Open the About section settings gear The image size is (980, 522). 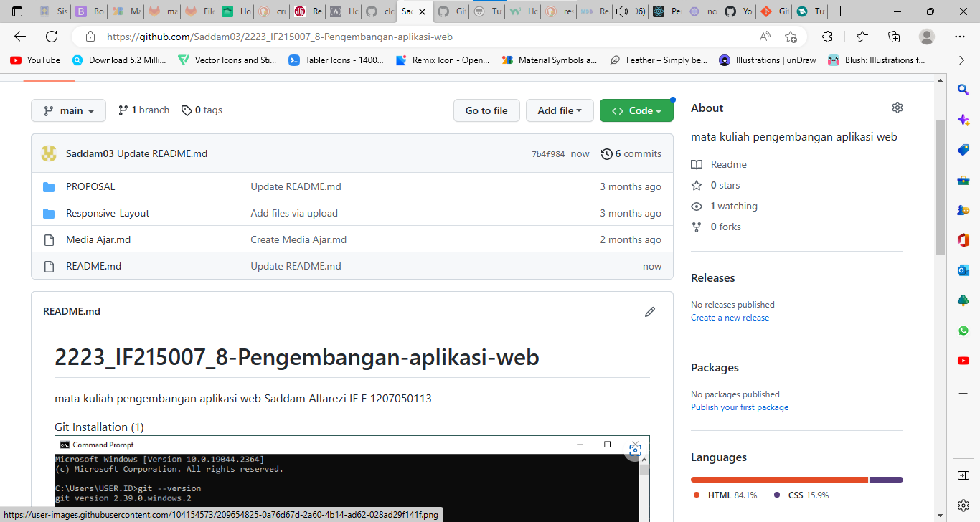[897, 107]
